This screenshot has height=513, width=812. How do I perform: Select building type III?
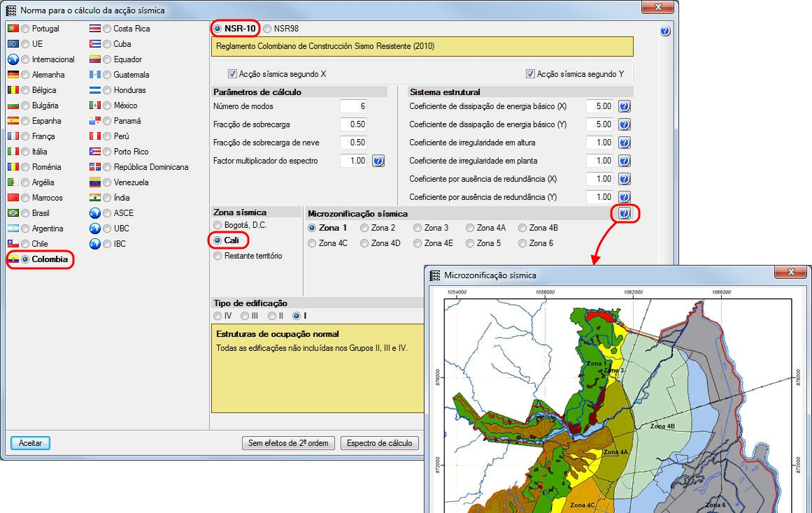(245, 316)
